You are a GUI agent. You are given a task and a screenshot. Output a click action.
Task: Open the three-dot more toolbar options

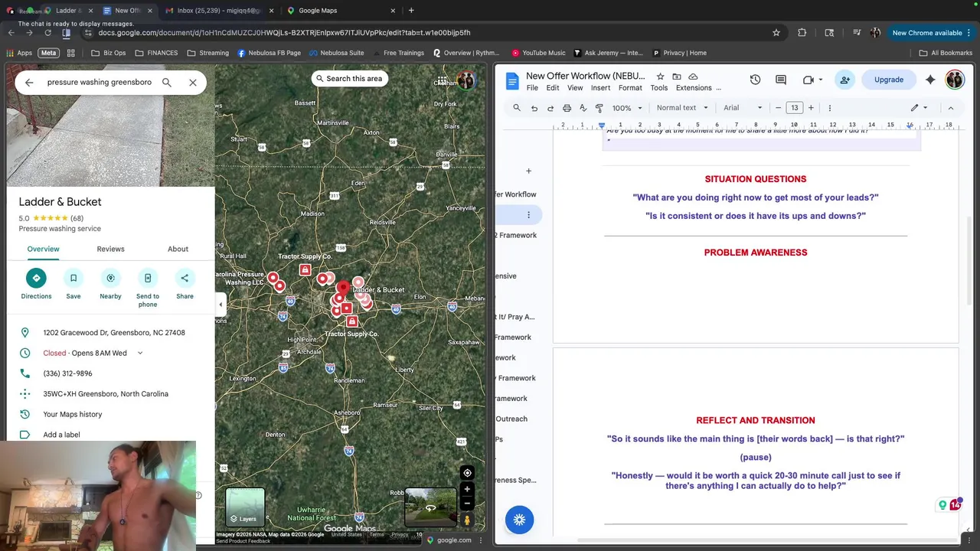[x=829, y=108]
